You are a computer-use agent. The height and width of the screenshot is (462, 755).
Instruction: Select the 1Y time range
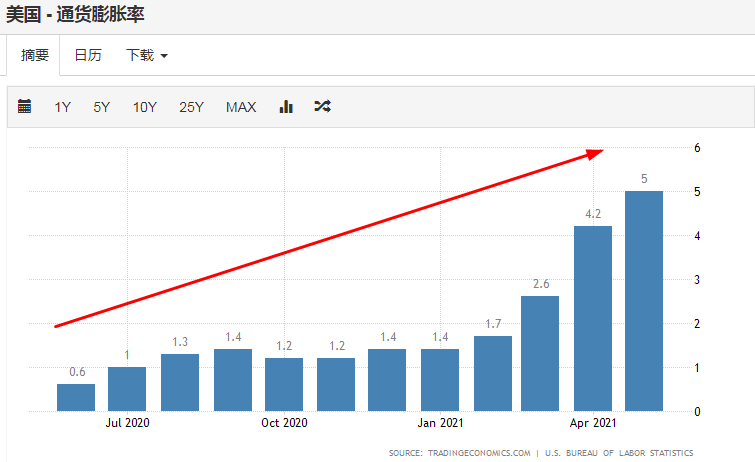click(62, 107)
